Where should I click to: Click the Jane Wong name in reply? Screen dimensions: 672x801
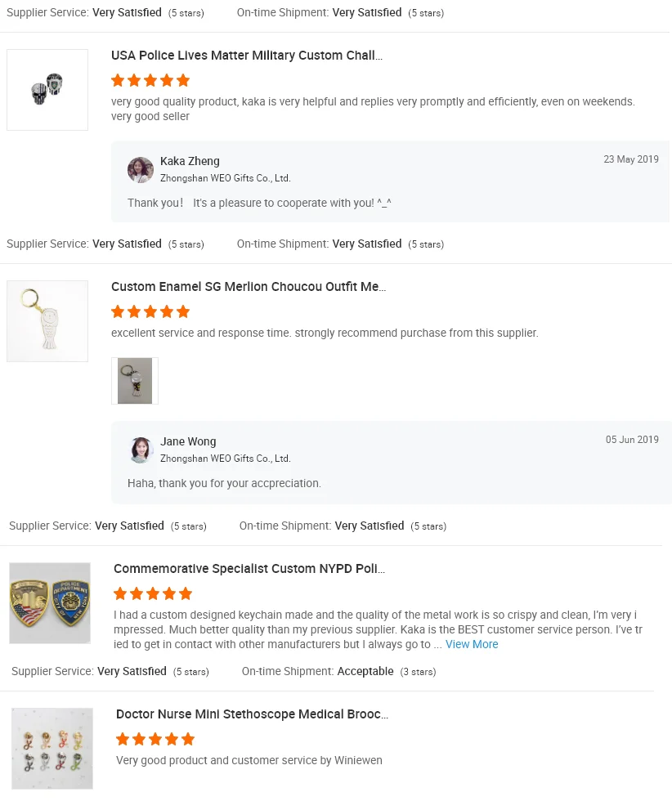(188, 441)
